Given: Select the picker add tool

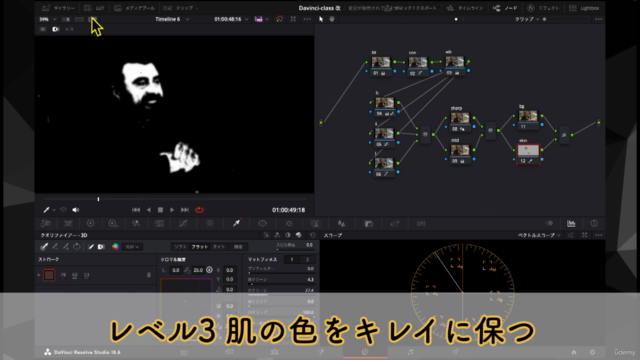Looking at the screenshot, I should 66,247.
